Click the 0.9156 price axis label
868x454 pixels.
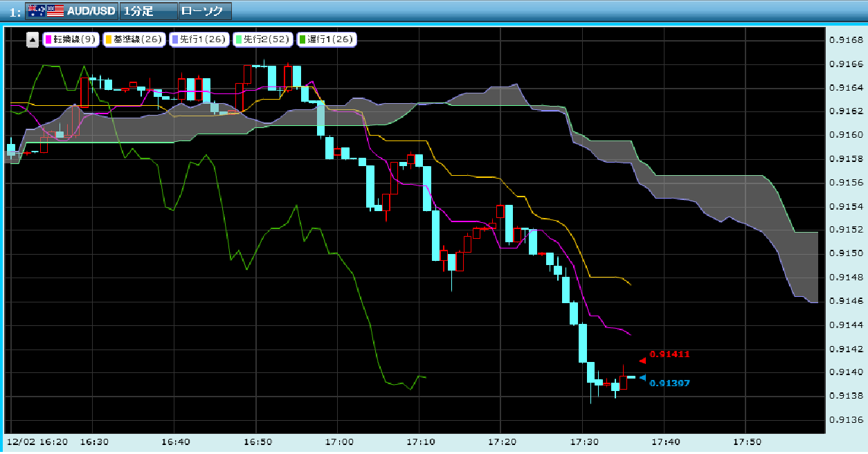pos(847,183)
